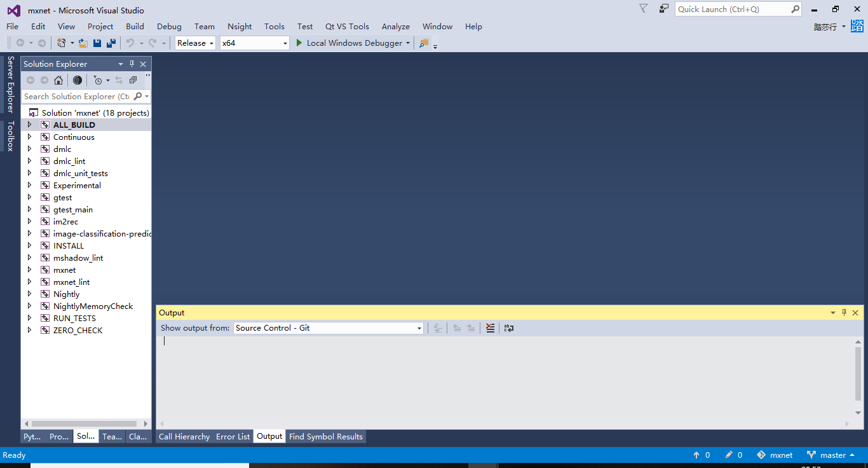Open the Toolbox side tab
The image size is (868, 468).
pos(10,136)
